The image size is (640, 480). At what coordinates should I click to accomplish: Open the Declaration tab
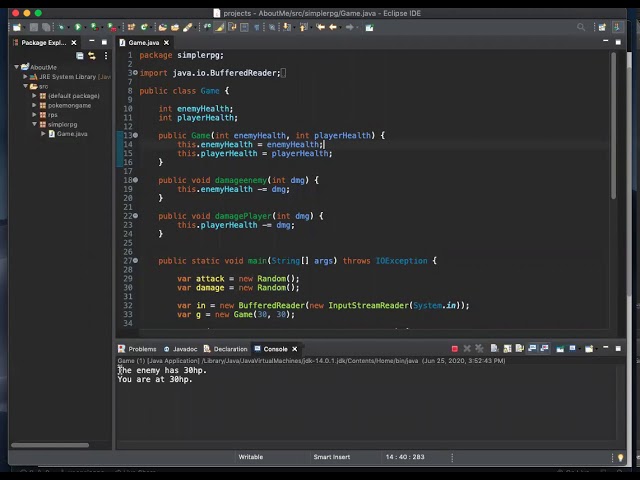(226, 349)
